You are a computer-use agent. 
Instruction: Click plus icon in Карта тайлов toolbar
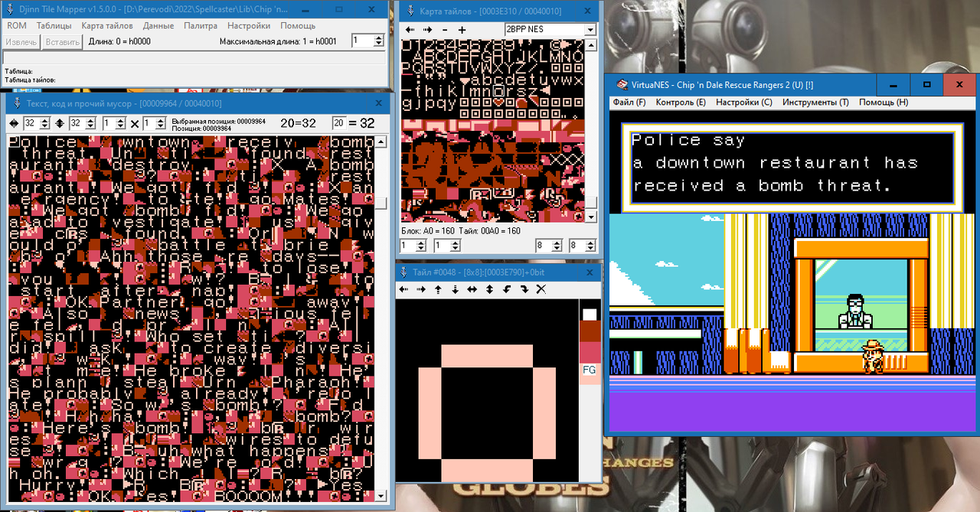462,30
